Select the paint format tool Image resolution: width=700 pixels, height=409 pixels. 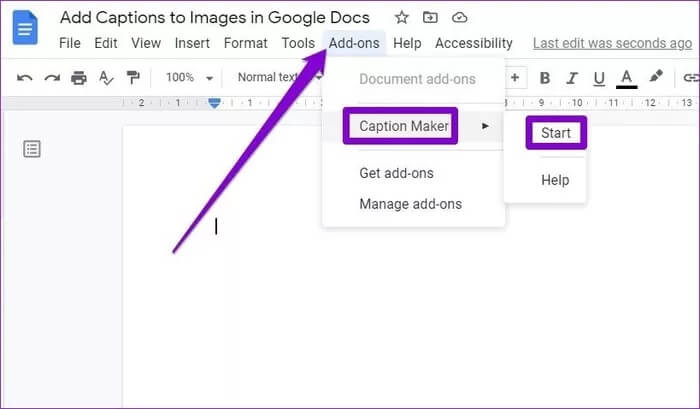133,78
